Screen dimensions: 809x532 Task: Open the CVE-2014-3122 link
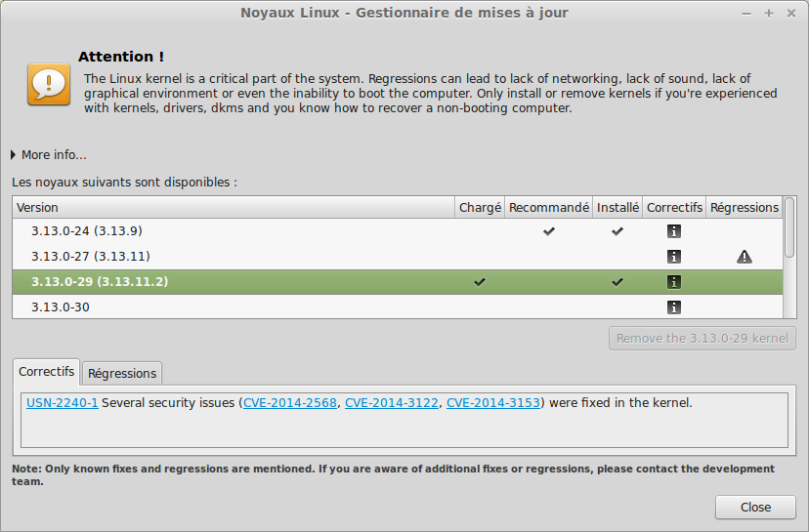tap(392, 402)
